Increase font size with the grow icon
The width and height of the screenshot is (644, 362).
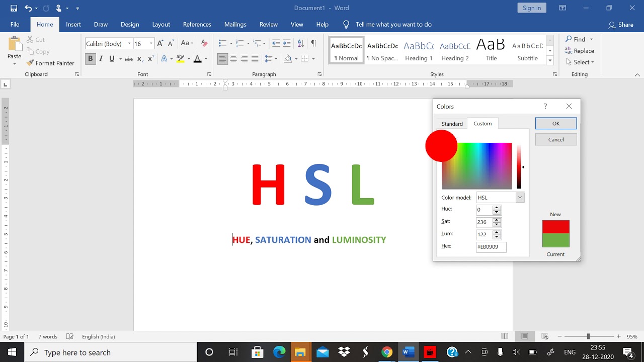[x=160, y=43]
